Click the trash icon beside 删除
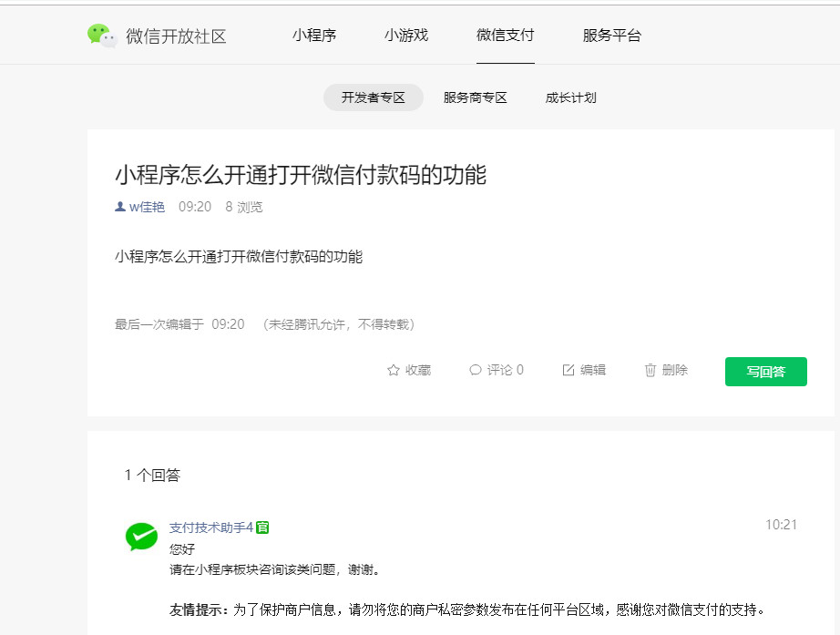Screen dimensions: 840x635 [650, 370]
